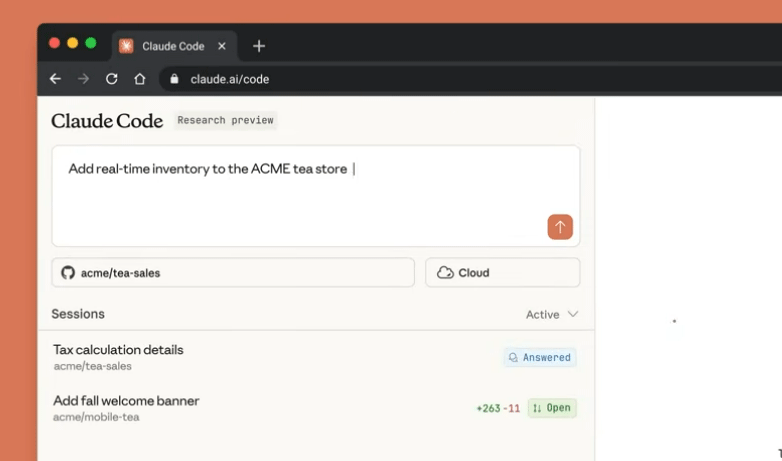Click the Research preview label
The image size is (782, 461).
coord(225,120)
